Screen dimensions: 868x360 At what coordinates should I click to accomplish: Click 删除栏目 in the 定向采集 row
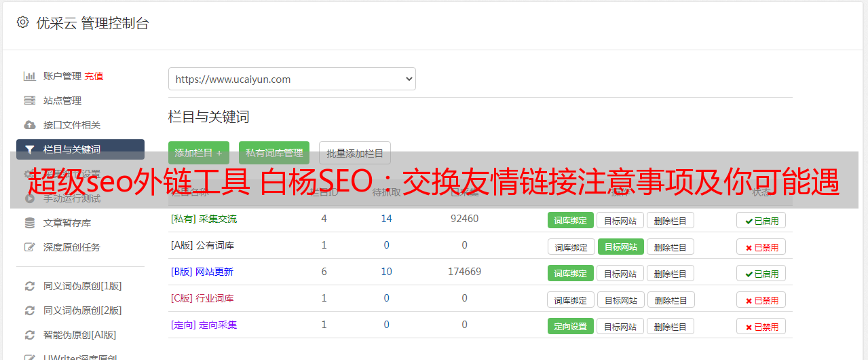(670, 326)
